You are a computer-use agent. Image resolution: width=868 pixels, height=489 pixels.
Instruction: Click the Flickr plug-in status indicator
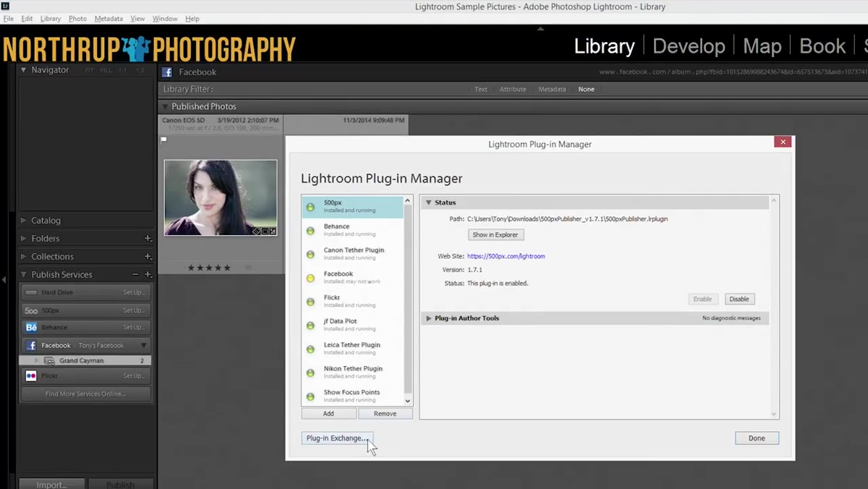[310, 302]
